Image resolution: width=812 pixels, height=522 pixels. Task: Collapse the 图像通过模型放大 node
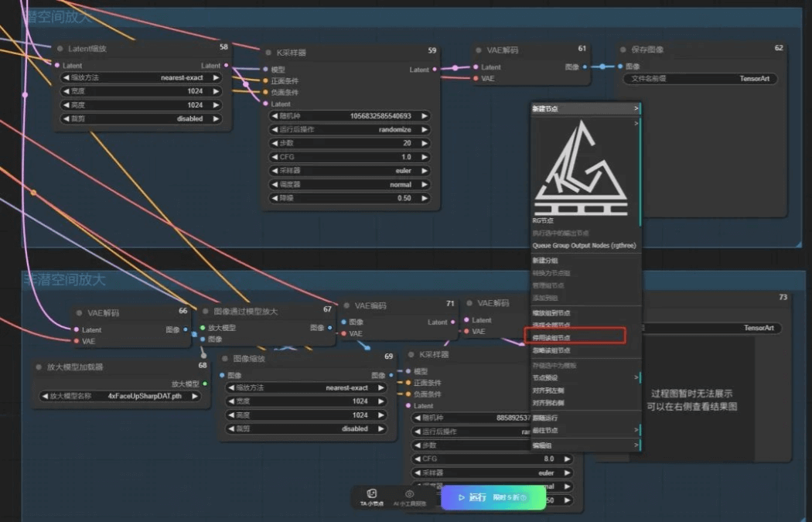coord(206,311)
